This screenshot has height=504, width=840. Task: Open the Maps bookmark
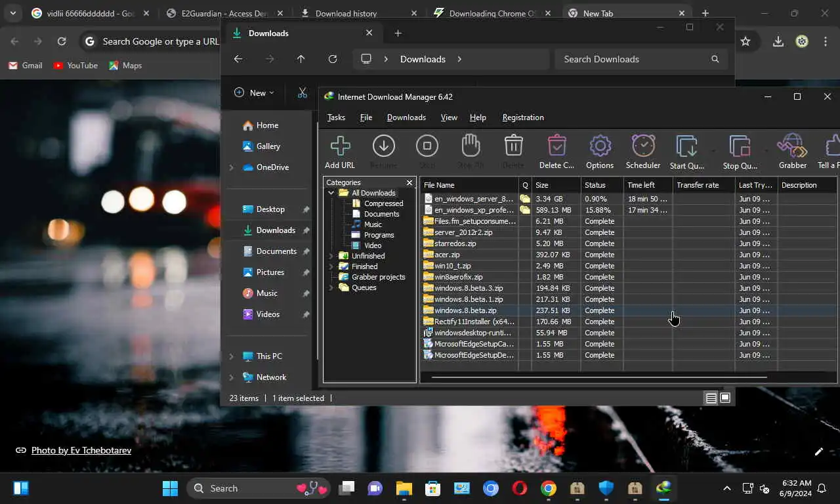pos(125,66)
